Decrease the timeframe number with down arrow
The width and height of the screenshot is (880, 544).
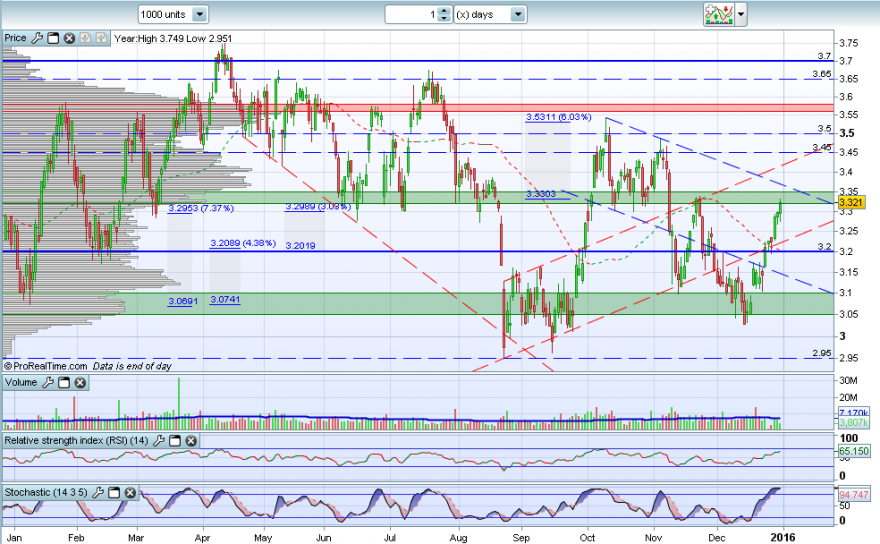pyautogui.click(x=444, y=19)
